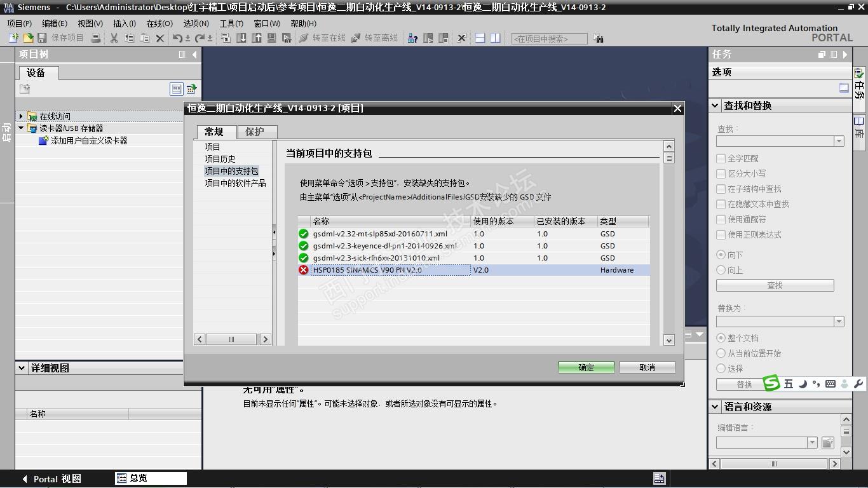This screenshot has height=488, width=868.
Task: Switch to the 保护 tab in dialog
Action: (x=257, y=132)
